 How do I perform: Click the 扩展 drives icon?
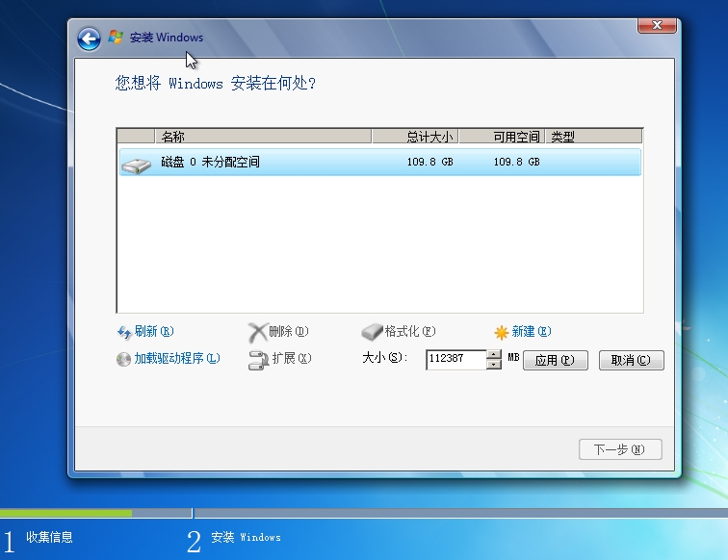click(x=258, y=360)
